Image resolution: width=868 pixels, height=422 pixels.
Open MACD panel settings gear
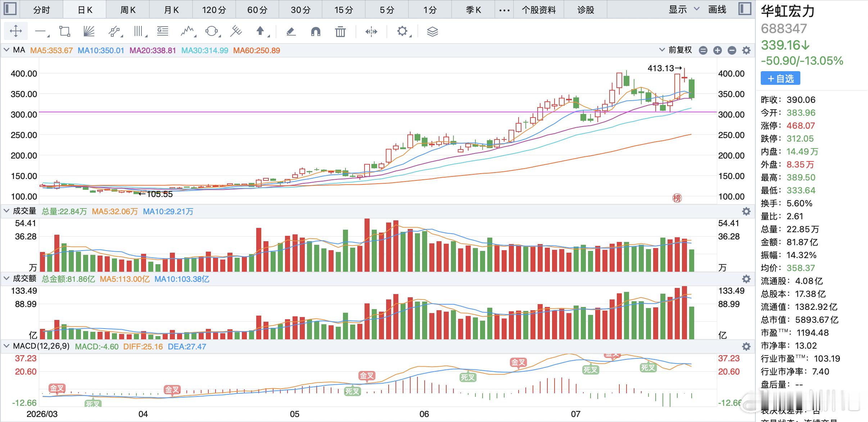tap(747, 347)
